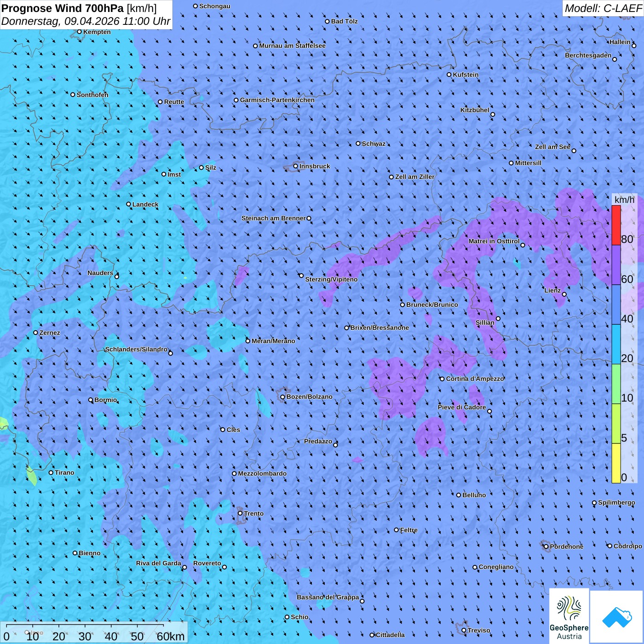Click the 'Matrei in Osttirol' label

[494, 241]
